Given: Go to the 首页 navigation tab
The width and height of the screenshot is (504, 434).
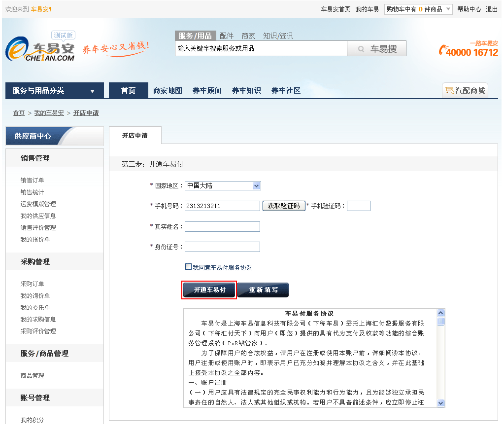Looking at the screenshot, I should click(x=128, y=91).
